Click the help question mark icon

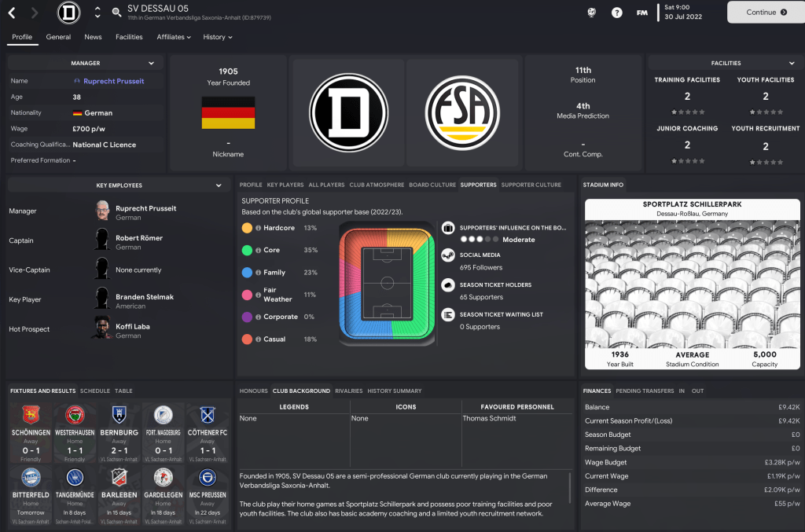[x=617, y=13]
